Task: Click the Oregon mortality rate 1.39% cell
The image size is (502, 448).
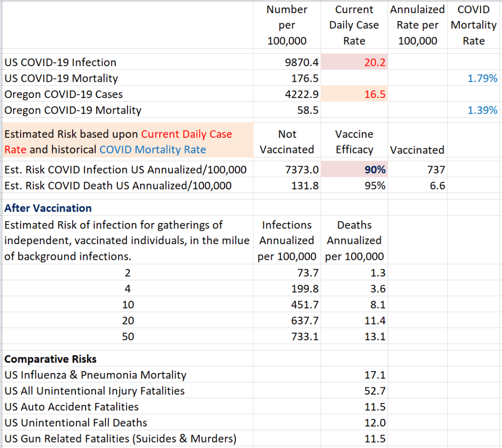Action: pos(474,110)
